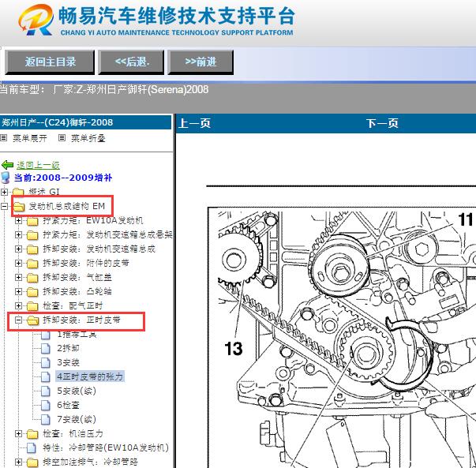Open the 6检查 page
The height and width of the screenshot is (468, 476).
(69, 405)
